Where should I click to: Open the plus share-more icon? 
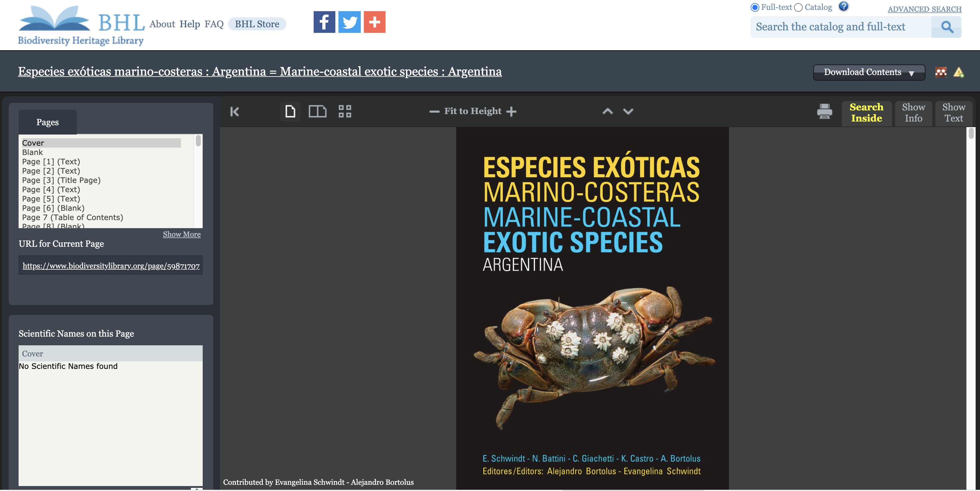click(x=374, y=22)
